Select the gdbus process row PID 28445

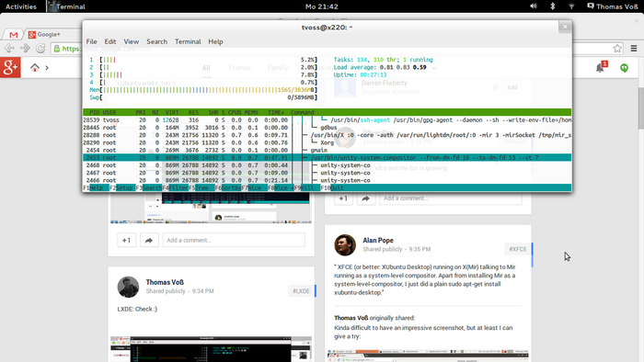[327, 128]
